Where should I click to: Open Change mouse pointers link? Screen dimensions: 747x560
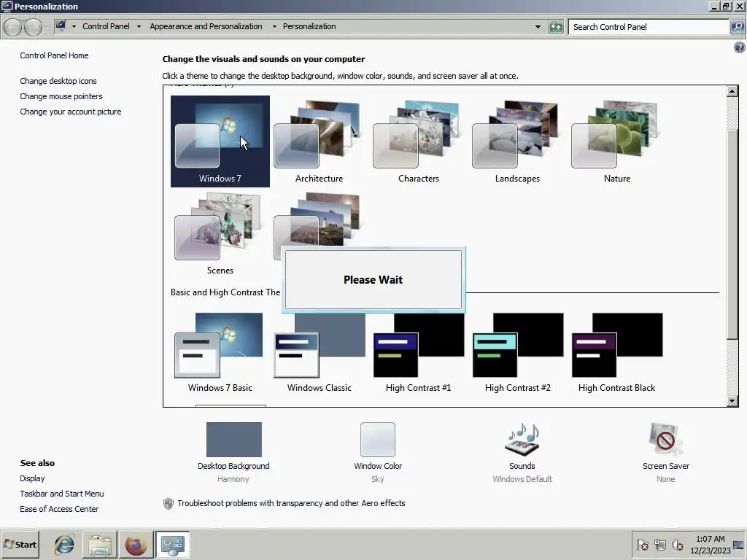coord(61,96)
